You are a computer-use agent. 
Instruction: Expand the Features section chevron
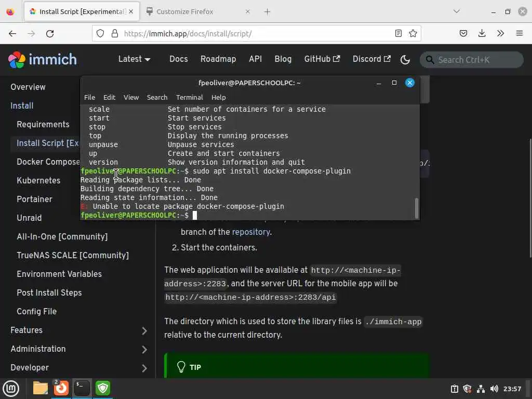point(144,330)
